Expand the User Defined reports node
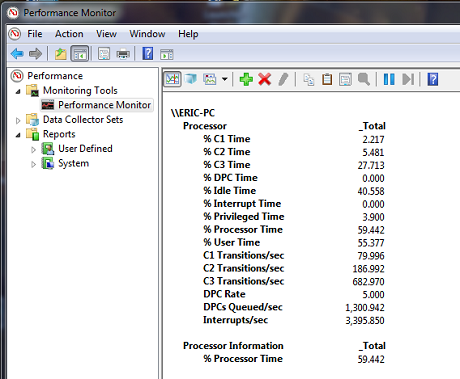This screenshot has width=460, height=379. [x=33, y=150]
